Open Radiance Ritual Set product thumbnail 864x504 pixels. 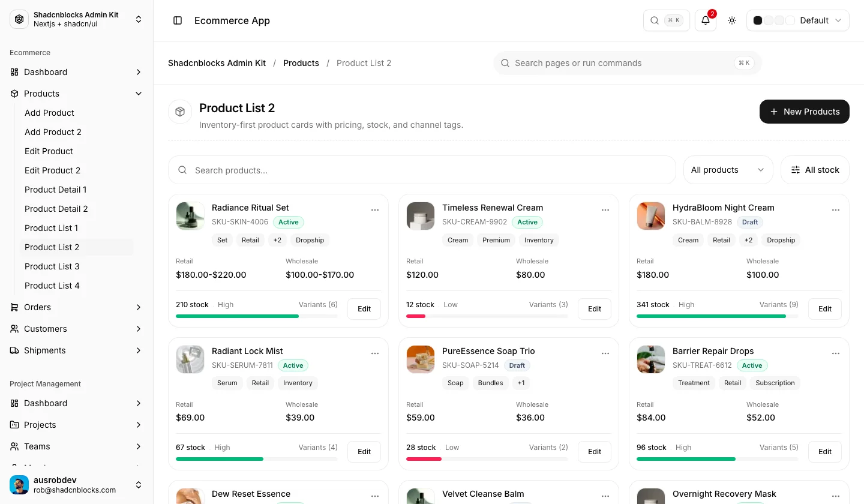coord(190,216)
